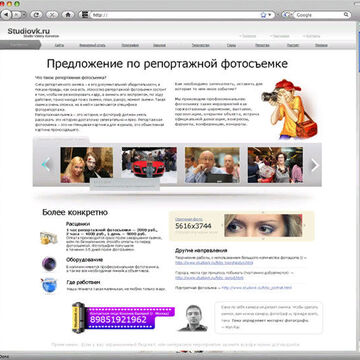The image size is (360, 360).
Task: Show next photos with the carousel right arrow
Action: point(315,165)
